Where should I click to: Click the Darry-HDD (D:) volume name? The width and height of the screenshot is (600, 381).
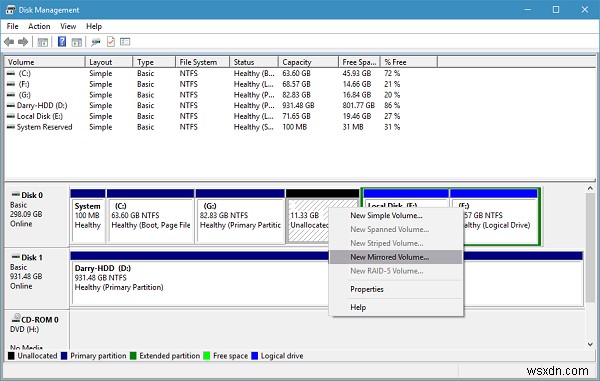pos(42,106)
